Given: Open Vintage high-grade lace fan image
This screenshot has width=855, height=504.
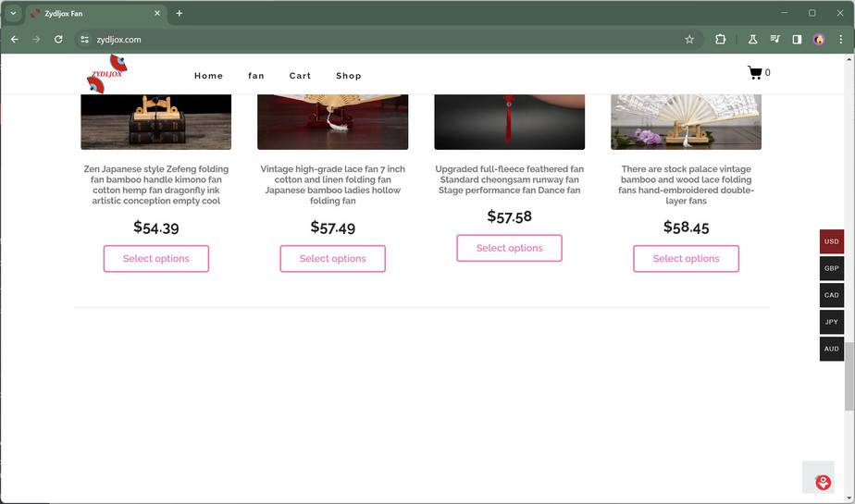Looking at the screenshot, I should [x=332, y=122].
